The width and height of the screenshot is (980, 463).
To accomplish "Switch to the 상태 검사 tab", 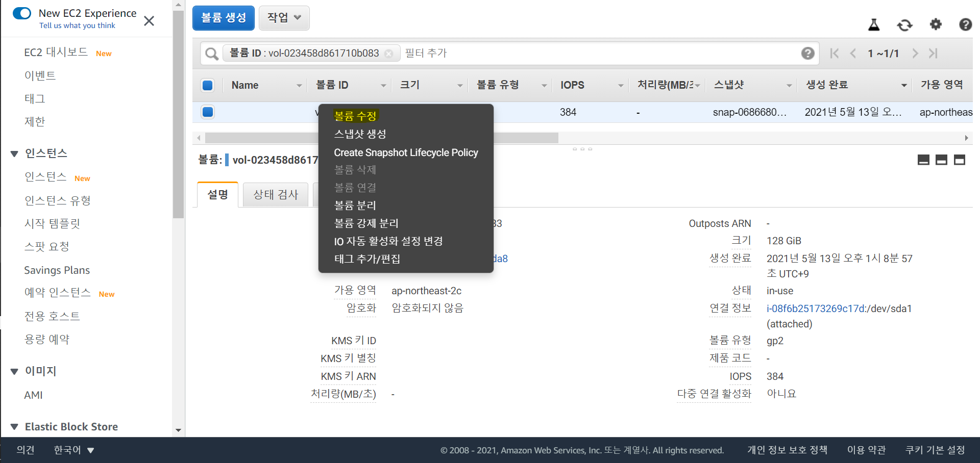I will tap(276, 195).
